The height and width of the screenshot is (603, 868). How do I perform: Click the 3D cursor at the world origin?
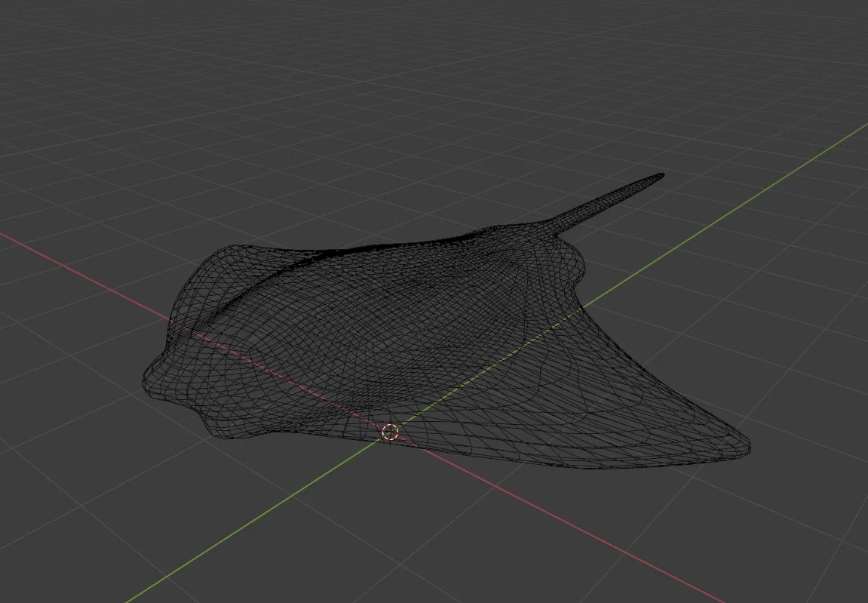coord(390,432)
